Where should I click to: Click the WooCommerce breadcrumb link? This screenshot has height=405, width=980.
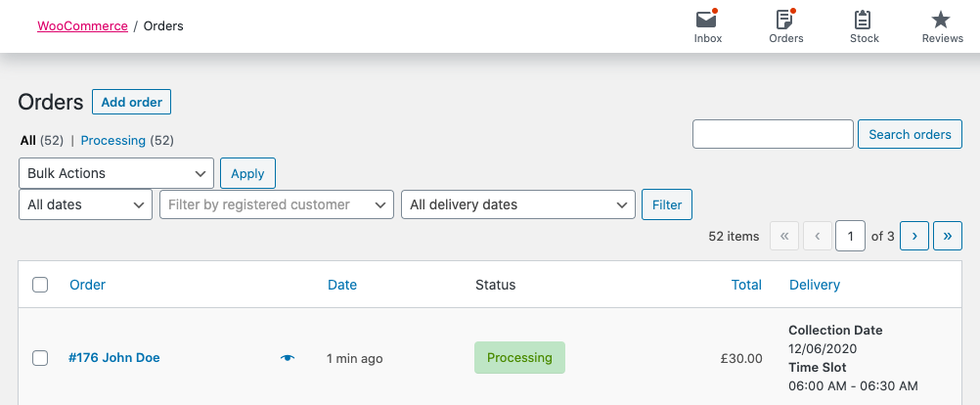point(82,26)
